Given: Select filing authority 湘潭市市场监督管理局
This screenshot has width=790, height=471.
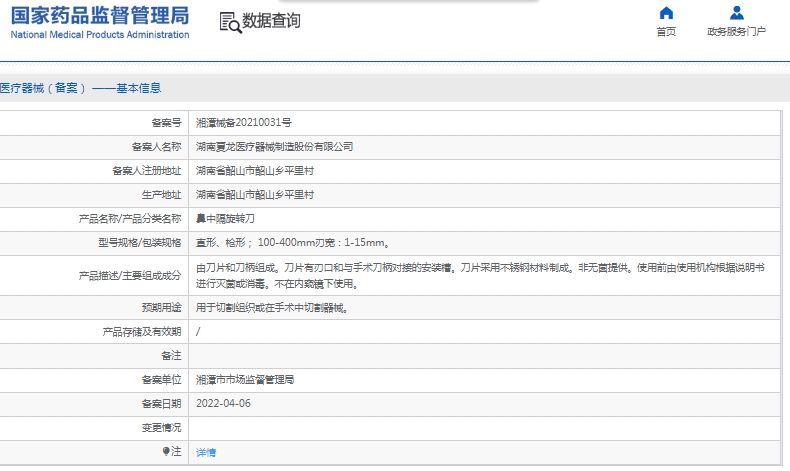Looking at the screenshot, I should tap(245, 379).
